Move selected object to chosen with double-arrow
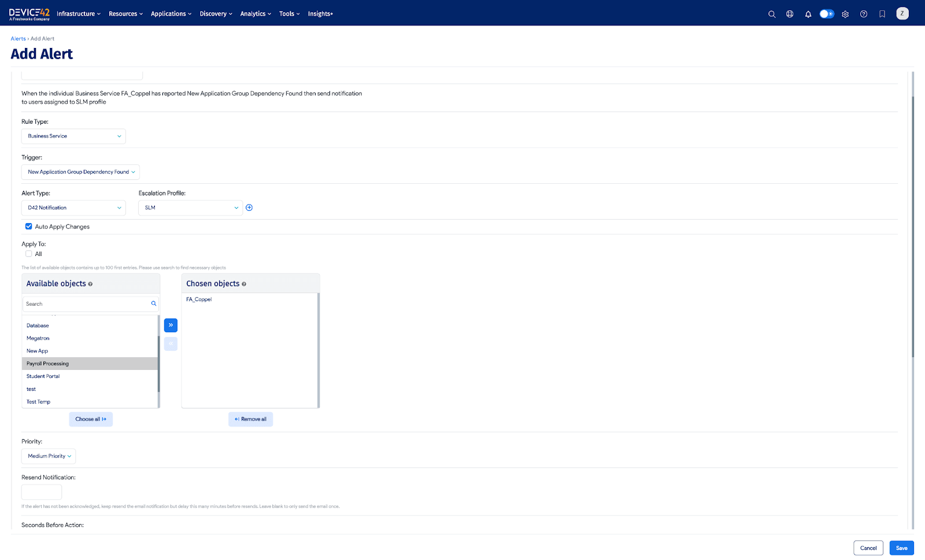This screenshot has width=925, height=560. (x=171, y=325)
